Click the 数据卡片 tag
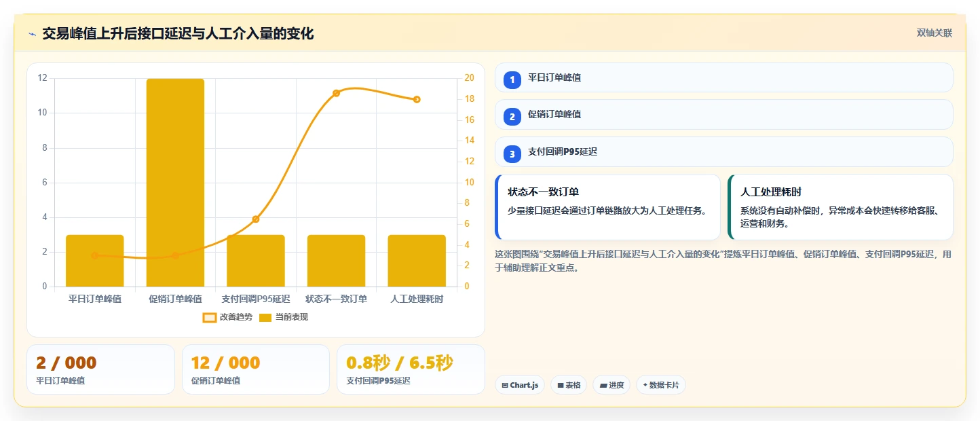 tap(660, 385)
